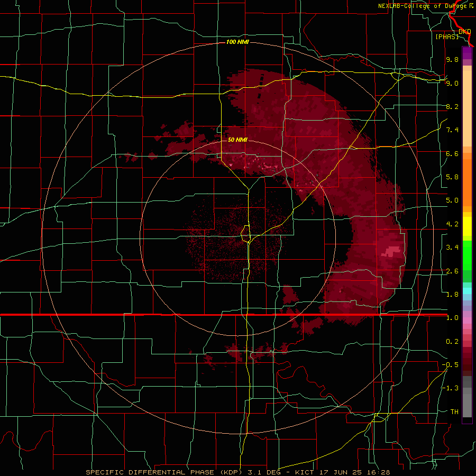Pick the gray band at the color bar bottom
The height and width of the screenshot is (476, 476).
pos(467,397)
